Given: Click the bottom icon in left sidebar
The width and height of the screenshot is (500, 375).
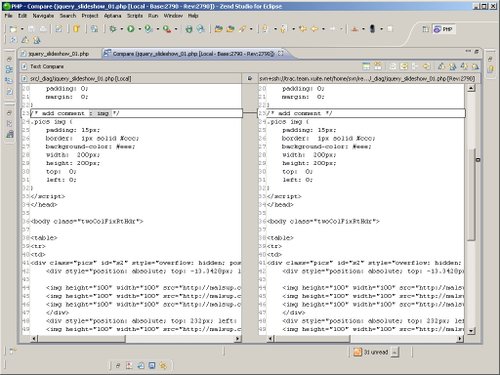Looking at the screenshot, I should (x=10, y=134).
